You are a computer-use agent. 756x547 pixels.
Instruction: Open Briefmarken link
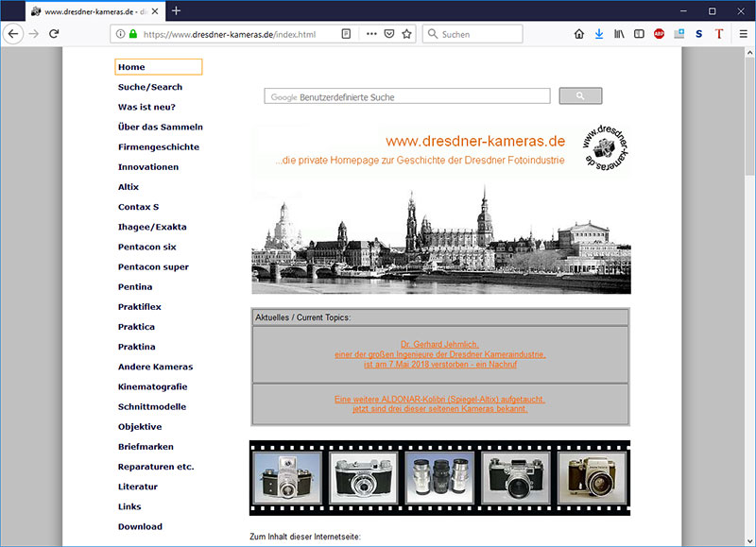146,447
